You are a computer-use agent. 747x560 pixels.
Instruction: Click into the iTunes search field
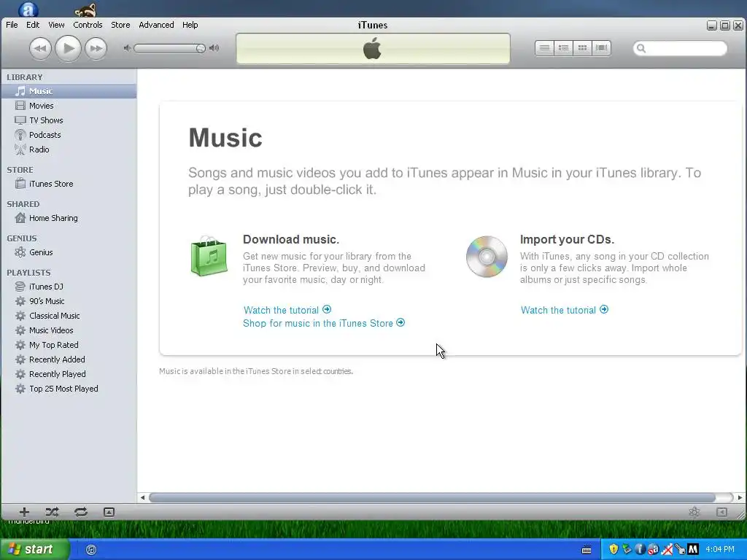pyautogui.click(x=680, y=48)
